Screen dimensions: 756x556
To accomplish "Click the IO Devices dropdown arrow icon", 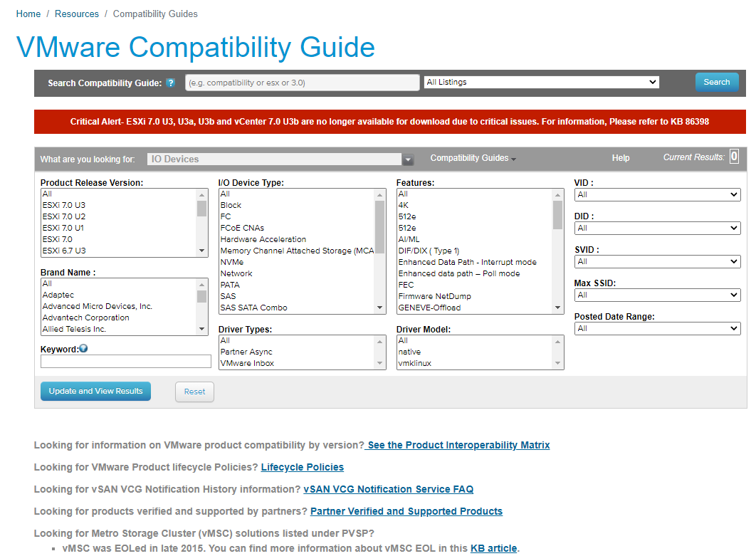I will 408,159.
